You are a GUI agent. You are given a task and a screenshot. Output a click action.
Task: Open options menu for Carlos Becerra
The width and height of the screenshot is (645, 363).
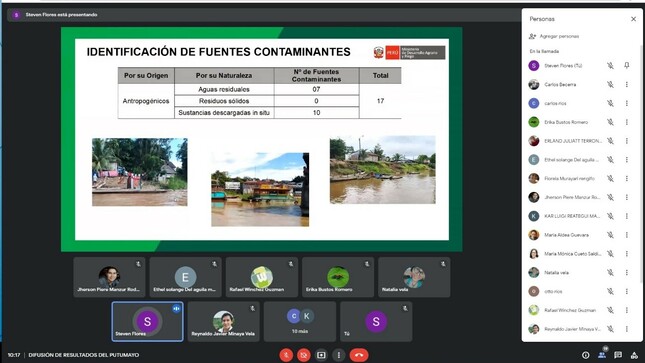(626, 84)
